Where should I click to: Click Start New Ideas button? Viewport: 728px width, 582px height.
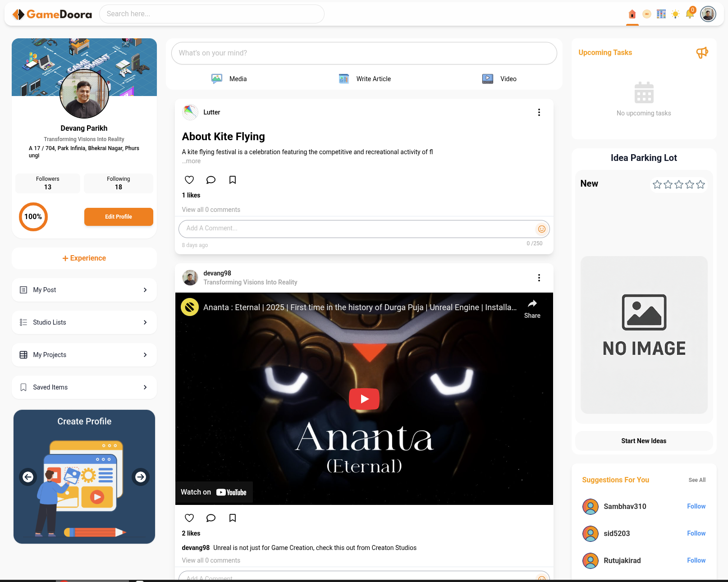coord(644,441)
